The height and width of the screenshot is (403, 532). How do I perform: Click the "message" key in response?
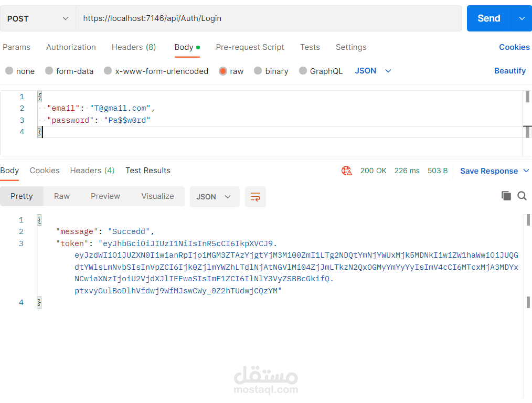[x=77, y=232]
